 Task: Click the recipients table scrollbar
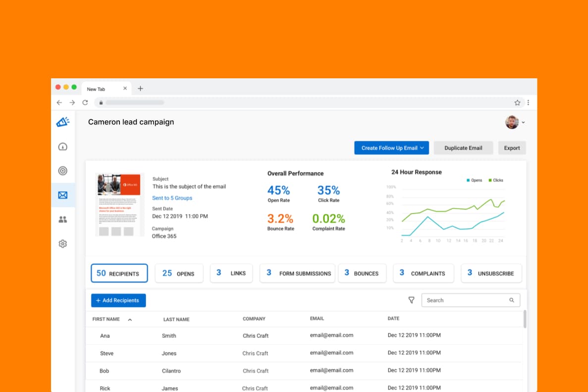click(525, 320)
